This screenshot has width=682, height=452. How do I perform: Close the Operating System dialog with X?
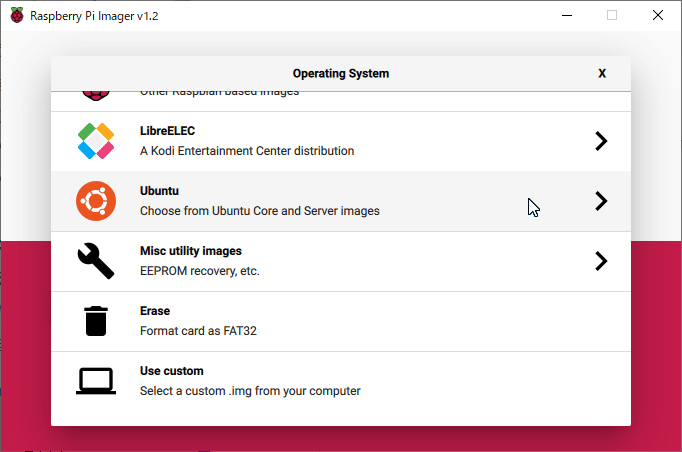(x=602, y=73)
